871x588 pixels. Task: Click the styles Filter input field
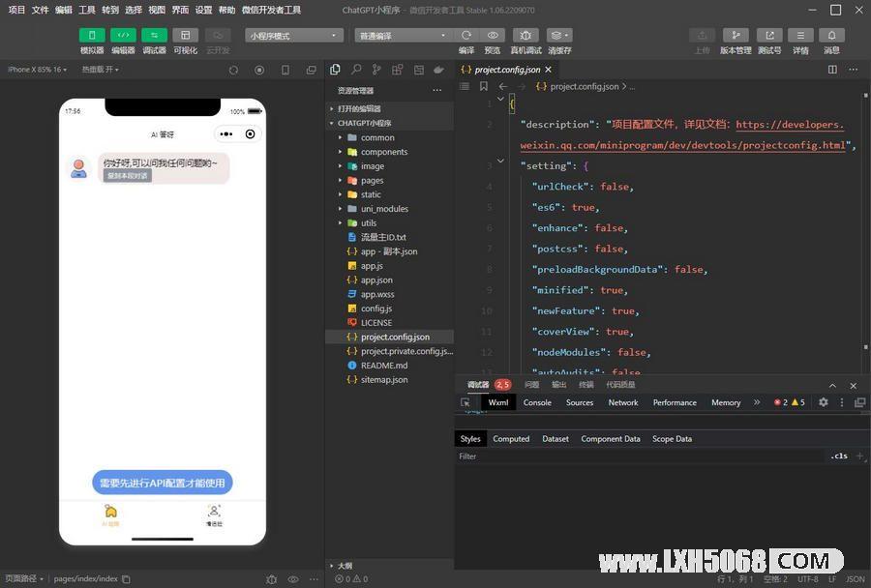pos(639,456)
